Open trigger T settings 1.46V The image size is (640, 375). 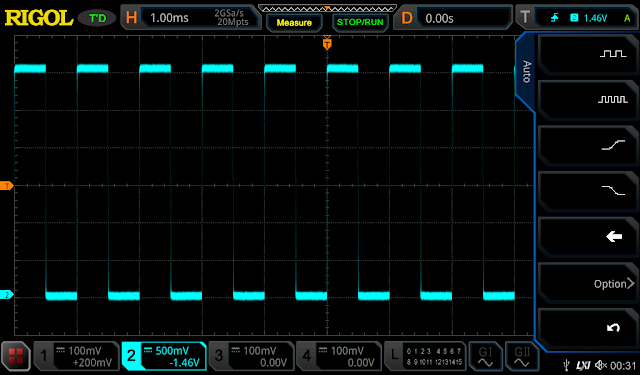pyautogui.click(x=576, y=18)
